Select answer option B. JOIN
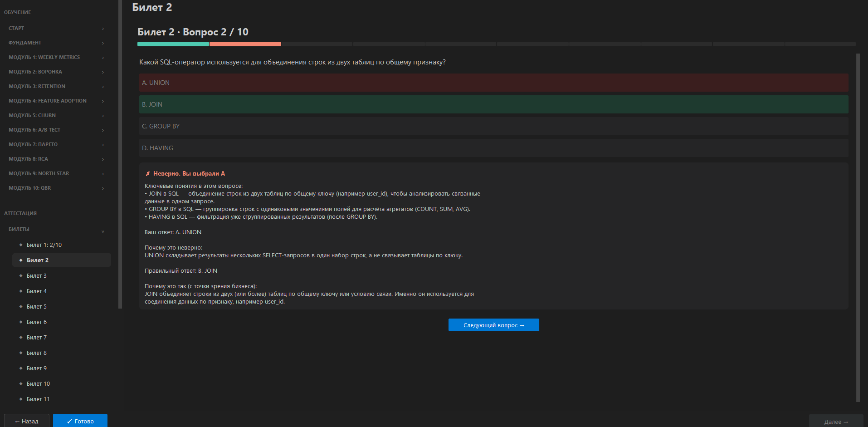The width and height of the screenshot is (868, 427). click(493, 104)
